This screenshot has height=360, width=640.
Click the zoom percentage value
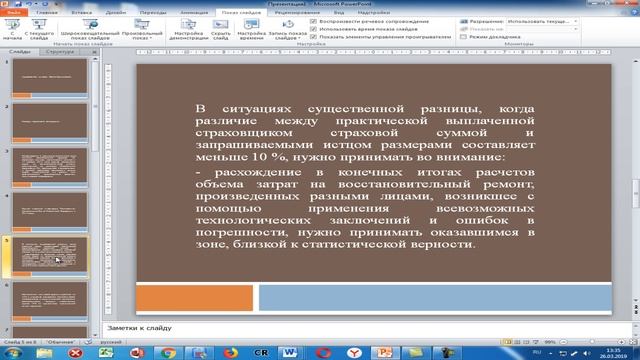point(550,342)
